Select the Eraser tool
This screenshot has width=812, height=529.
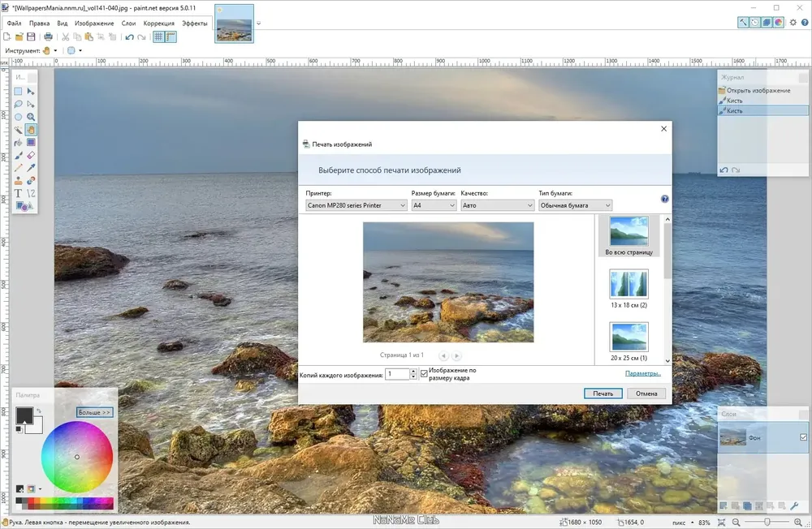[31, 155]
